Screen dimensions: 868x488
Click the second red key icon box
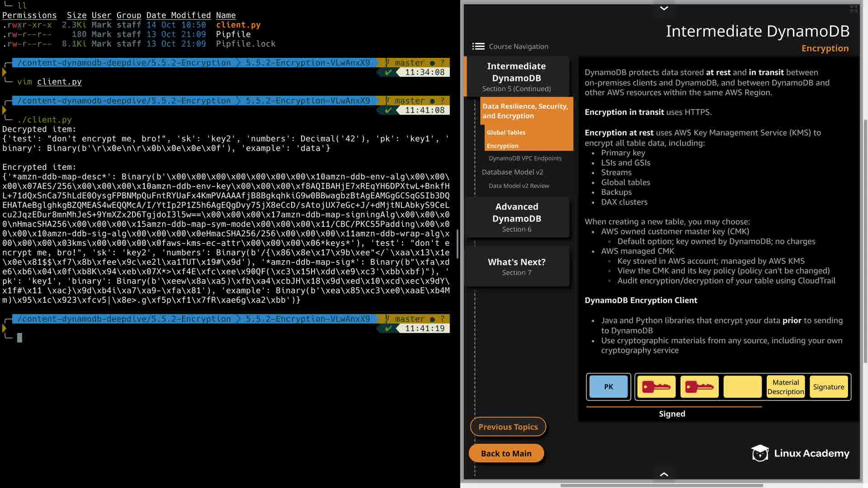(699, 387)
